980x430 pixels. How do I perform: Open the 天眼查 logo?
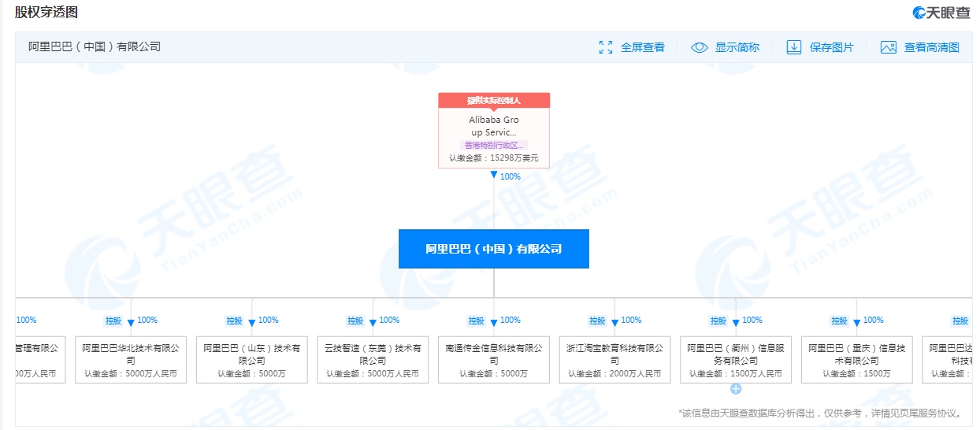click(941, 13)
